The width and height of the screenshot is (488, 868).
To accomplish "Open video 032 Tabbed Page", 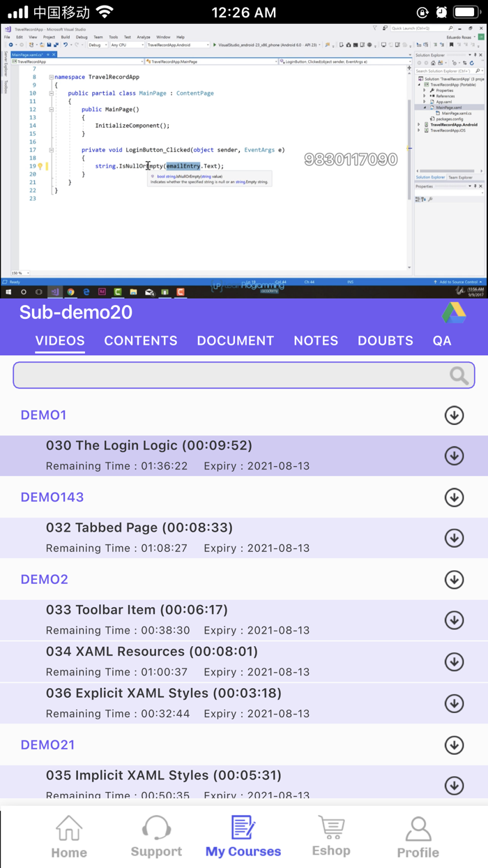I will pyautogui.click(x=244, y=538).
